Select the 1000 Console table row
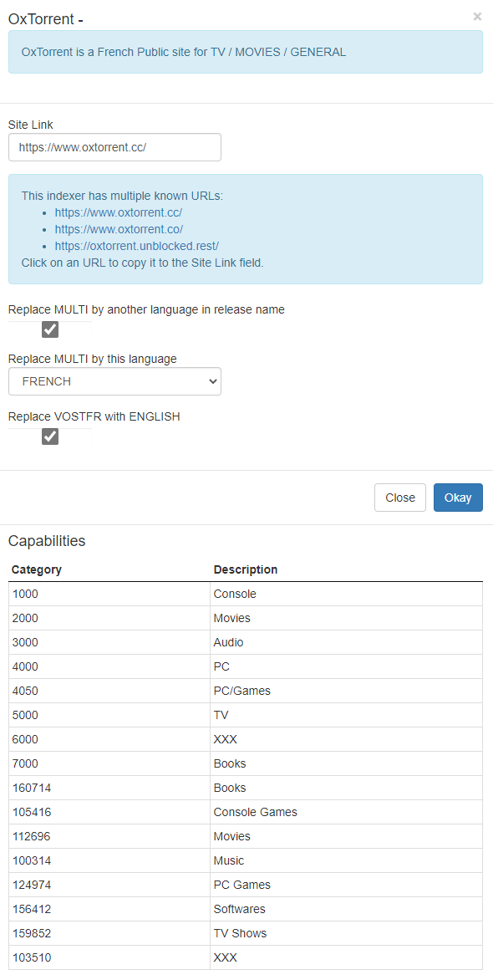 click(246, 594)
